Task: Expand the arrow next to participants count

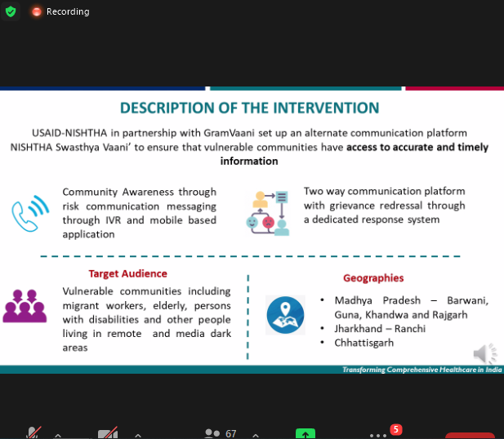Action: [x=256, y=436]
